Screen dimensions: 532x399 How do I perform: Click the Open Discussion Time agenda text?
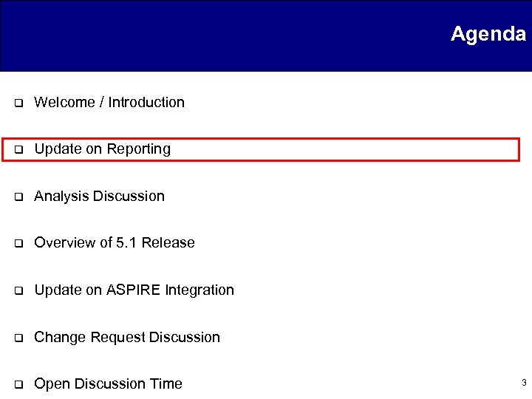point(108,383)
